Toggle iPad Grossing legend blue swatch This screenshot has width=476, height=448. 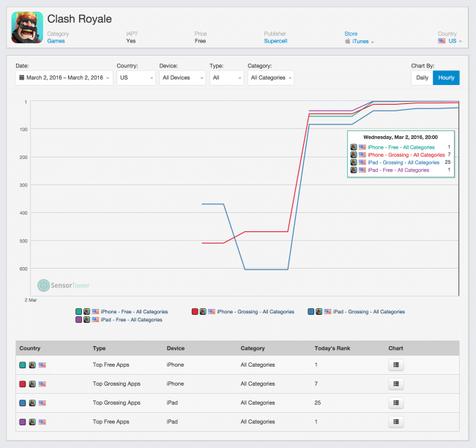tap(310, 311)
